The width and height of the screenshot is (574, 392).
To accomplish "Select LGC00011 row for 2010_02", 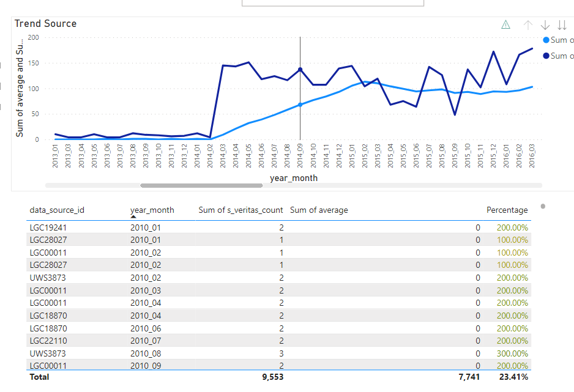I will 278,253.
